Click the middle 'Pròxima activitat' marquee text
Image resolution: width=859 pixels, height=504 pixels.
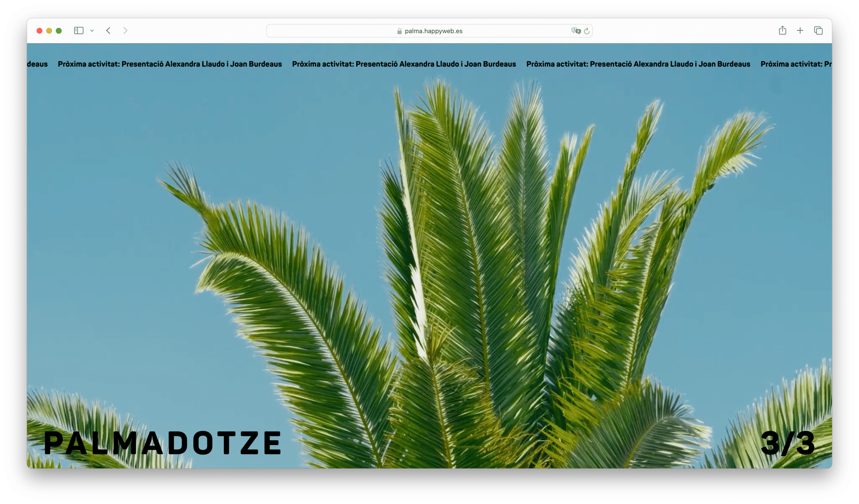click(x=404, y=64)
